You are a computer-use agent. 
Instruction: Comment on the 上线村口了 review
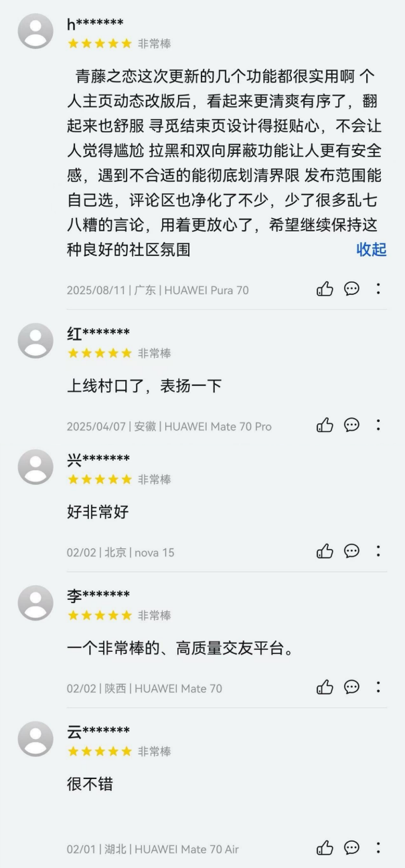click(351, 425)
